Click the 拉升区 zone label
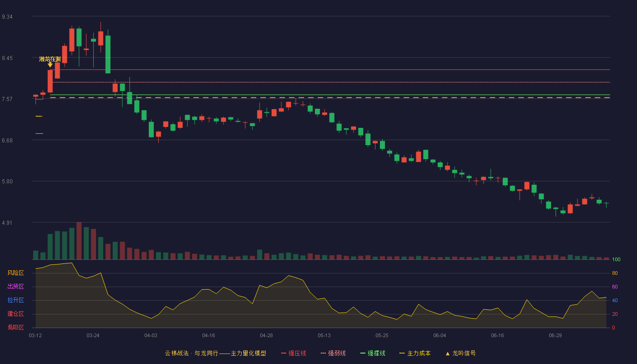637x364 pixels. point(15,300)
